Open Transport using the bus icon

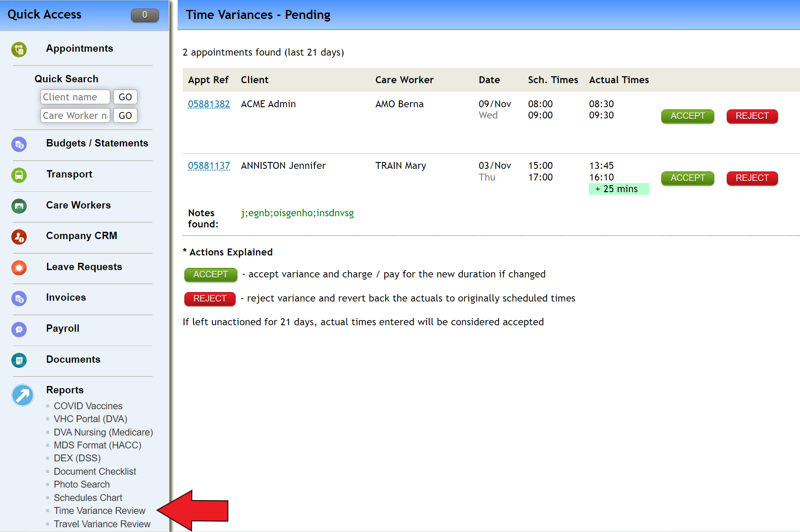(19, 175)
